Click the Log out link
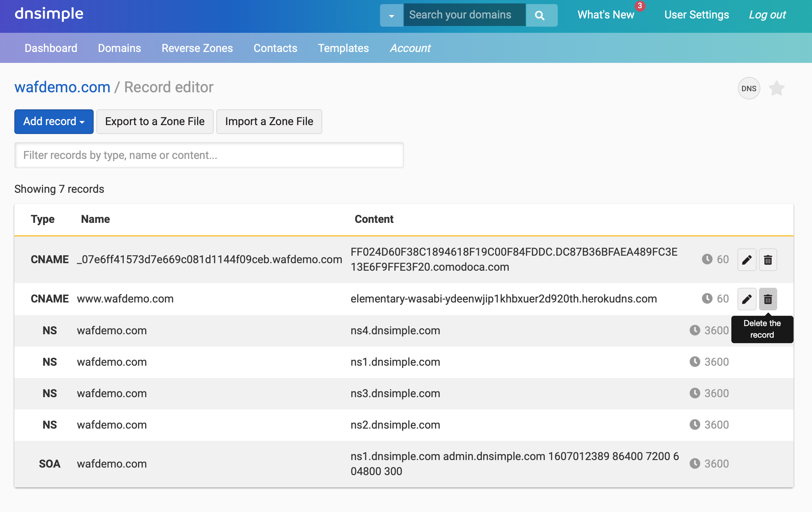The width and height of the screenshot is (812, 512). click(767, 15)
